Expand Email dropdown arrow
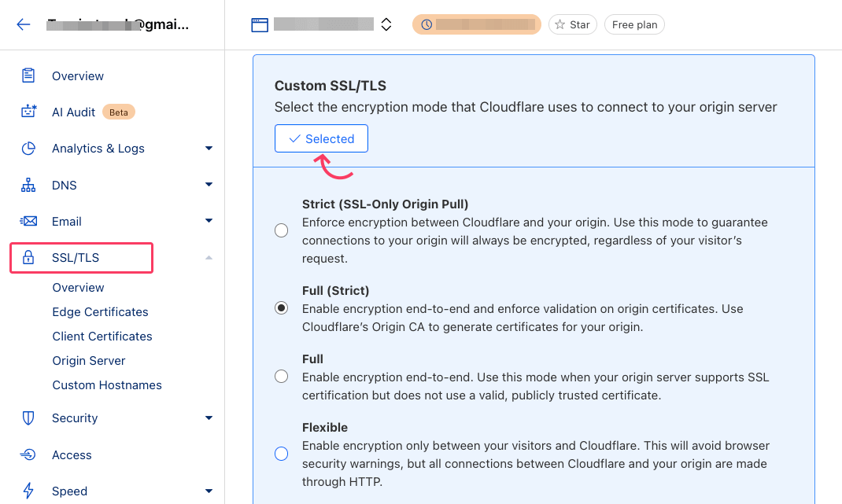The height and width of the screenshot is (504, 842). click(x=209, y=221)
